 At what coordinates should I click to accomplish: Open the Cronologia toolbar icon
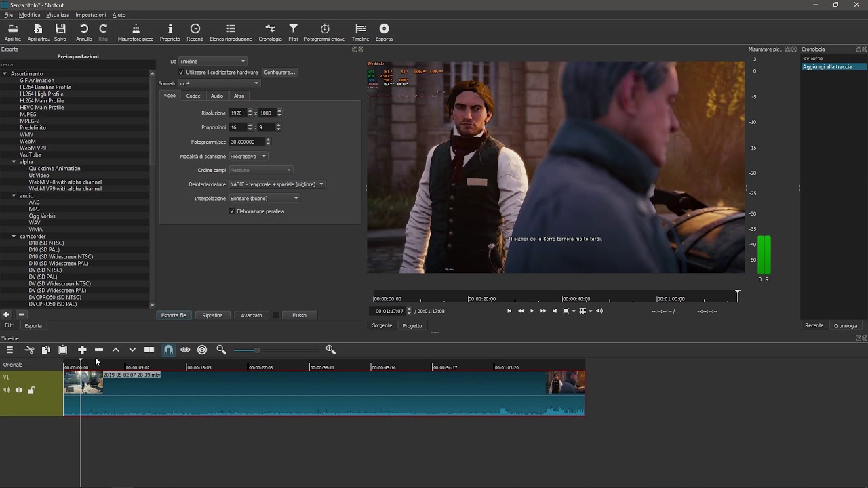(270, 28)
